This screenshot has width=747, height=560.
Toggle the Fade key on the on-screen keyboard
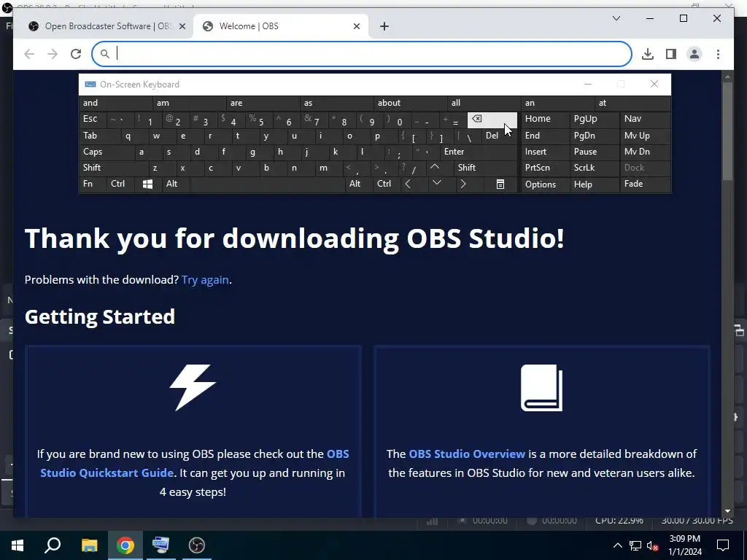(645, 184)
